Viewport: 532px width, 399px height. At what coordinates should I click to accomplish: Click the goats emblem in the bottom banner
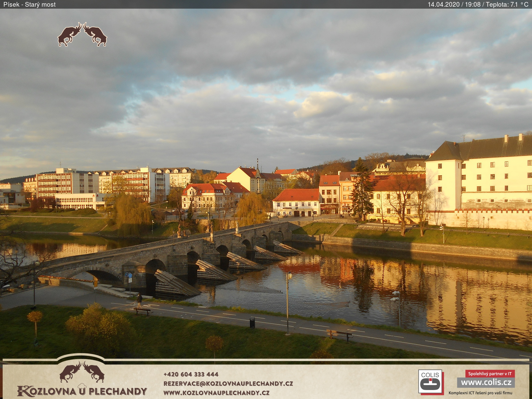coord(82,372)
